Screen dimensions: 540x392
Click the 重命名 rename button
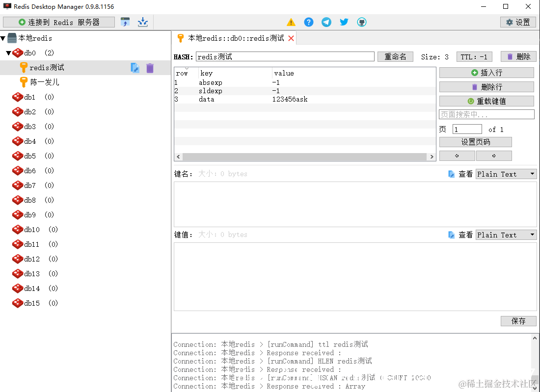click(395, 57)
